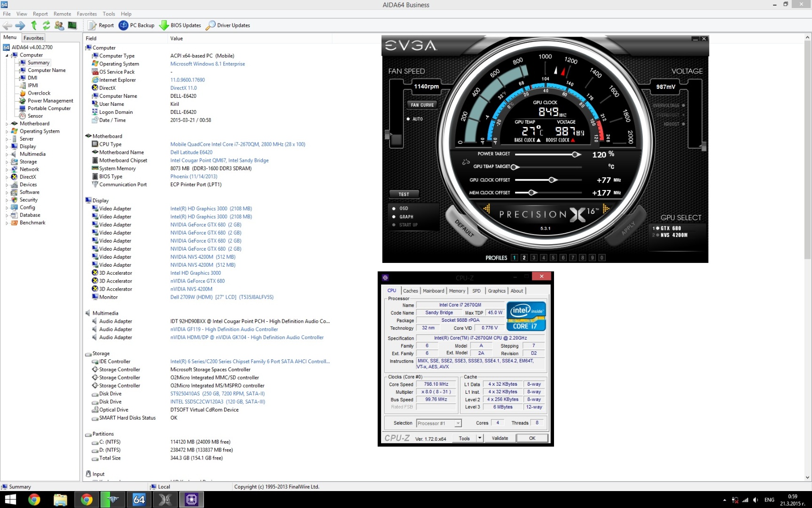812x508 pixels.
Task: Select profile 2 in EVGA Precision
Action: 524,258
